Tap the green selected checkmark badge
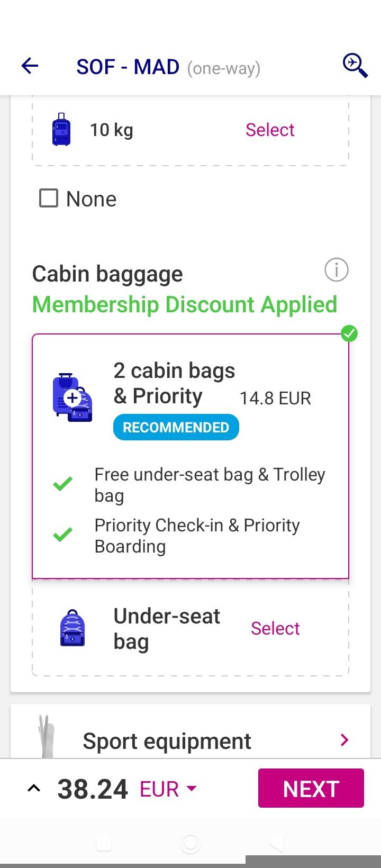The width and height of the screenshot is (381, 868). tap(349, 334)
